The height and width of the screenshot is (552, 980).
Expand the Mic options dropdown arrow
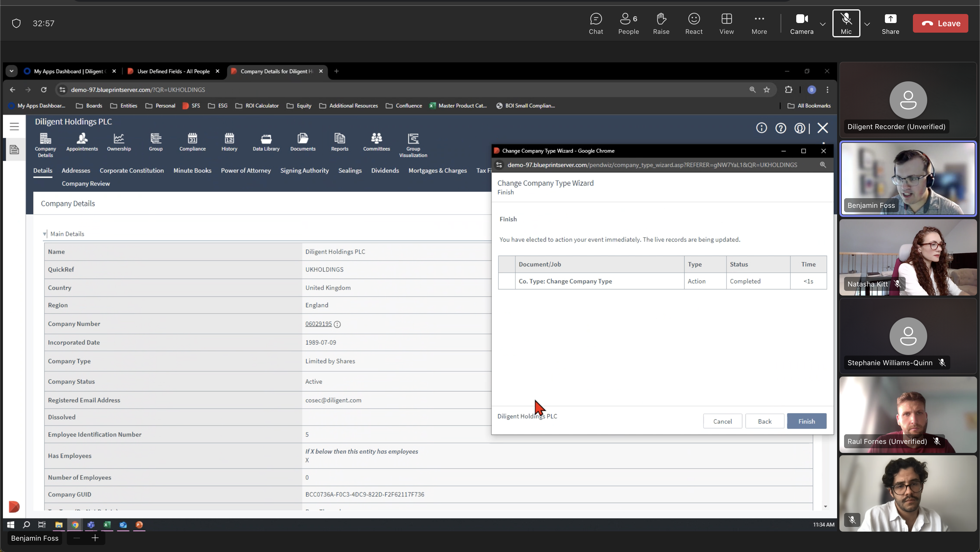[867, 24]
